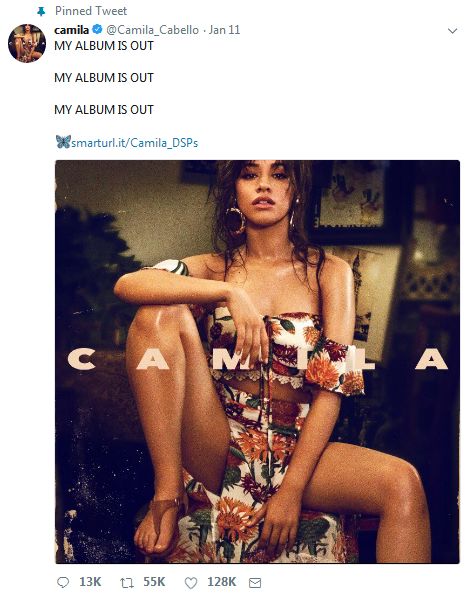The height and width of the screenshot is (593, 467).
Task: Click the display name camila
Action: click(x=71, y=30)
